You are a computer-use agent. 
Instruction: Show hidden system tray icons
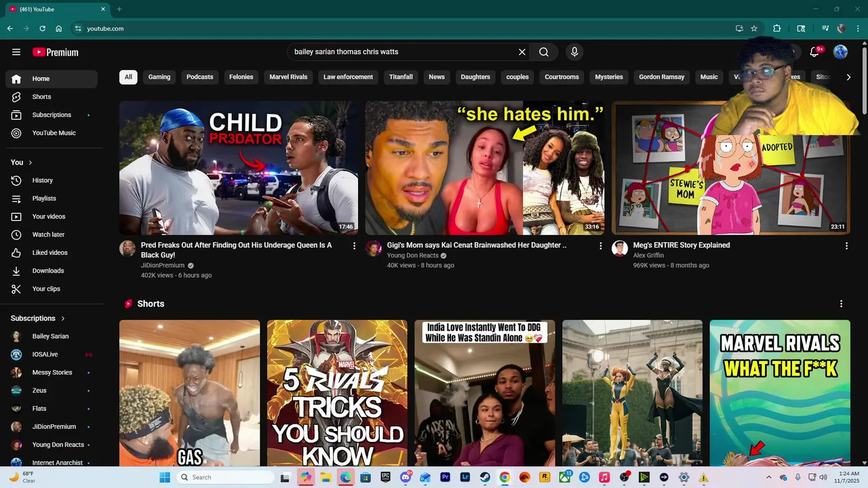(768, 478)
